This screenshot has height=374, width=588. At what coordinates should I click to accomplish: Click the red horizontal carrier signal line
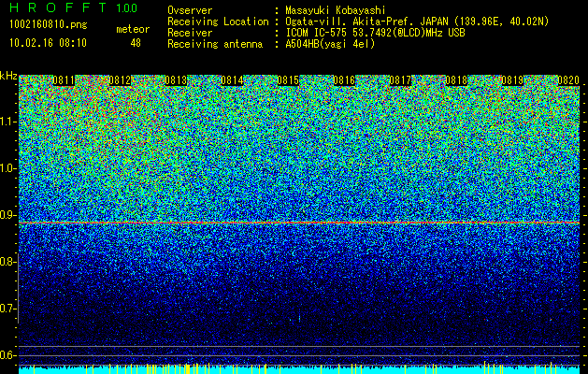click(x=299, y=223)
